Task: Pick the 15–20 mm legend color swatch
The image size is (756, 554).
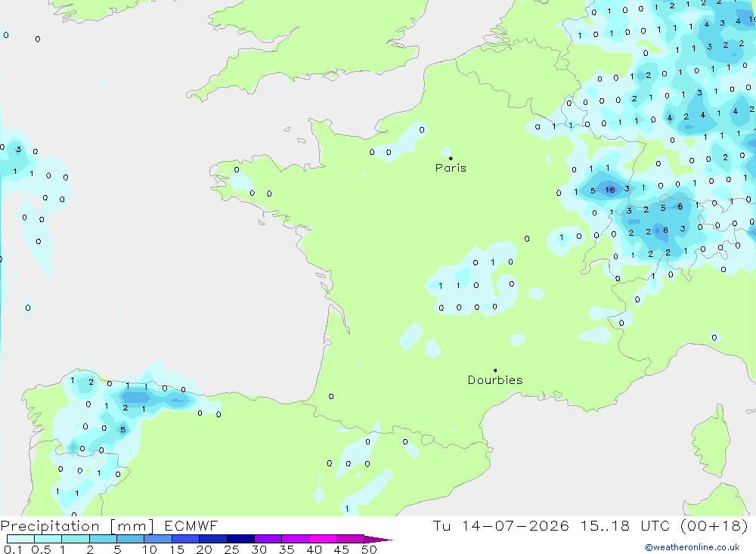Action: coord(186,539)
